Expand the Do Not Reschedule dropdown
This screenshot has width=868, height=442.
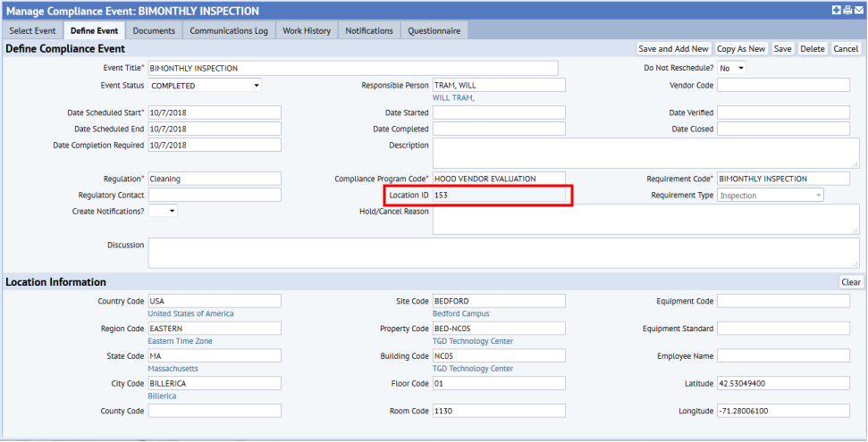click(731, 68)
